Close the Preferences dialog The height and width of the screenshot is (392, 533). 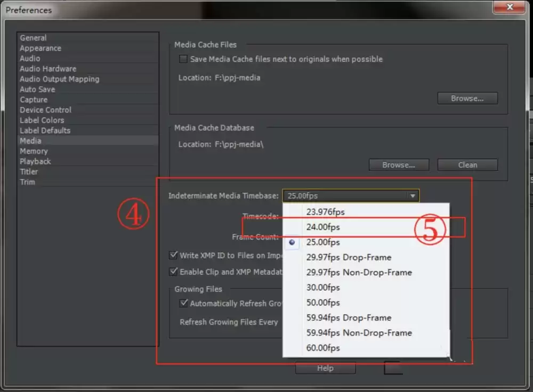coord(509,7)
